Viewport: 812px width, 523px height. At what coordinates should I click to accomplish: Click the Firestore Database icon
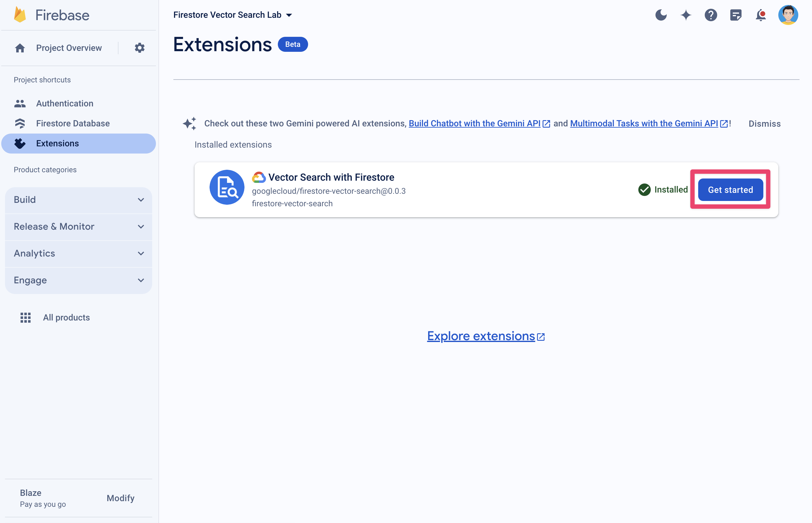(20, 123)
